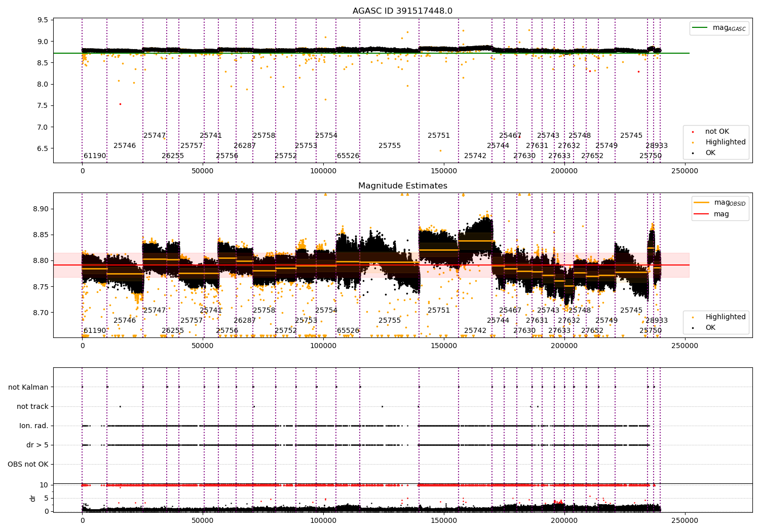The height and width of the screenshot is (532, 760).
Task: Click obsid label 26287 in middle plot
Action: [245, 321]
